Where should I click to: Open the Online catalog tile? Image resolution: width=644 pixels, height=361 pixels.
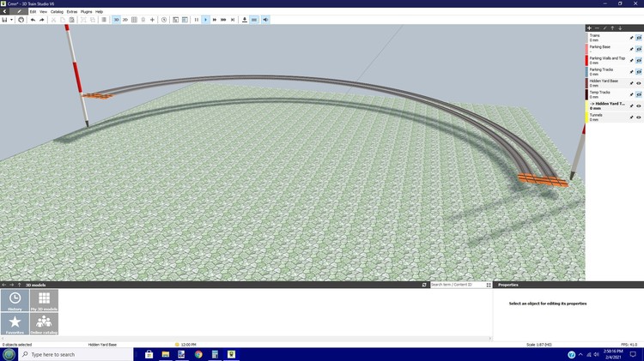[44, 323]
